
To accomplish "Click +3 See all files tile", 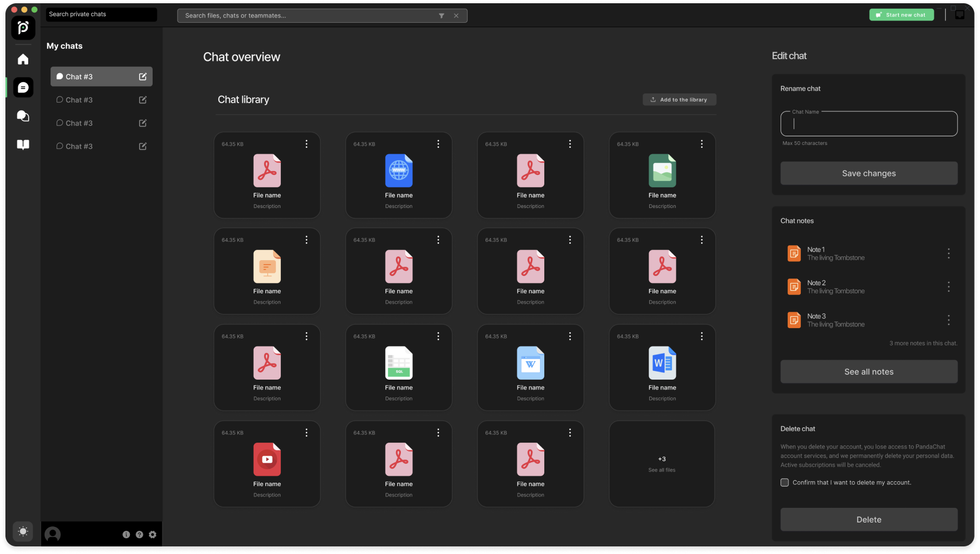I will [x=662, y=464].
